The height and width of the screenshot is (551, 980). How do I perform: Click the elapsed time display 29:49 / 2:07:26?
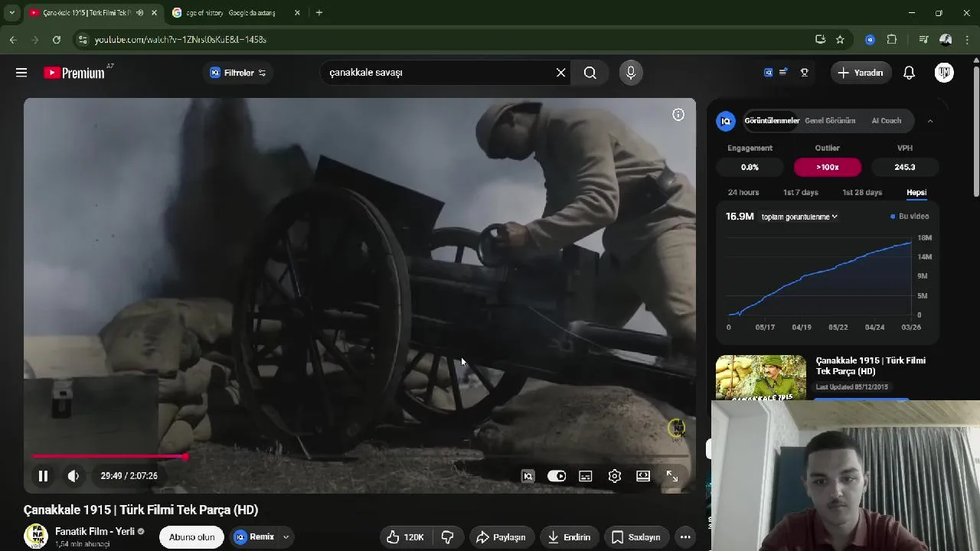click(x=129, y=476)
